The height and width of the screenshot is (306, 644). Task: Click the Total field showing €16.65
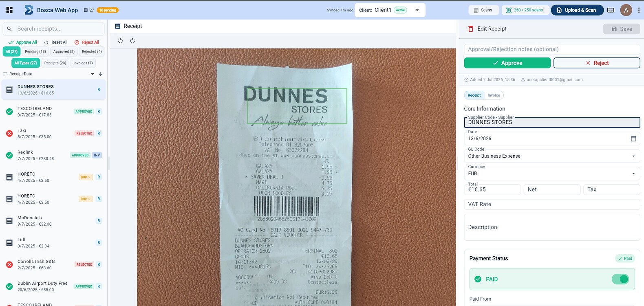click(492, 189)
